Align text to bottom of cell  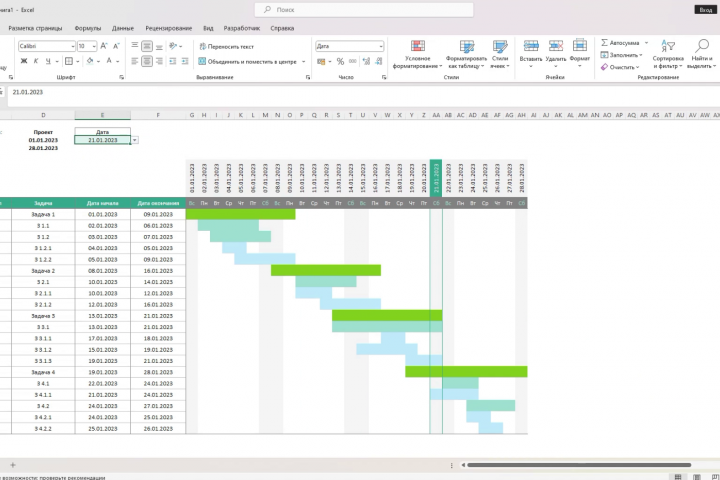pos(159,46)
